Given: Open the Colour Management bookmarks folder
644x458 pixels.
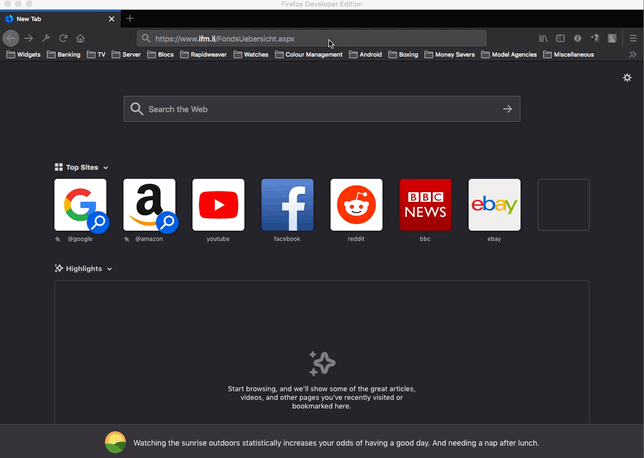Looking at the screenshot, I should tap(309, 55).
